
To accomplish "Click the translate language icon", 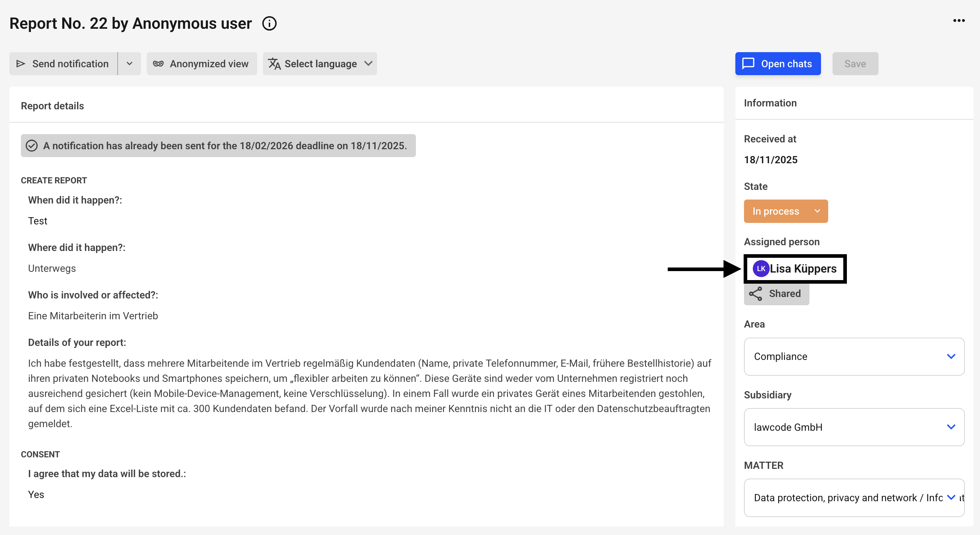I will [274, 64].
